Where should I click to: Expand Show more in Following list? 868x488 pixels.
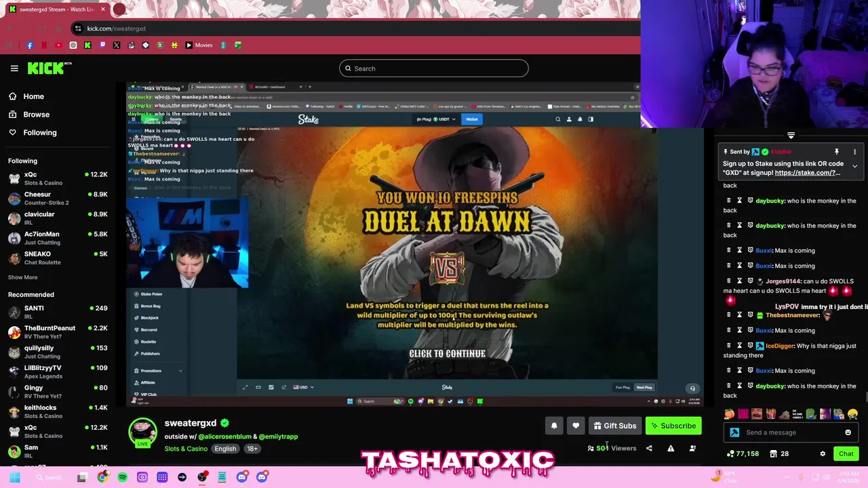pyautogui.click(x=22, y=277)
